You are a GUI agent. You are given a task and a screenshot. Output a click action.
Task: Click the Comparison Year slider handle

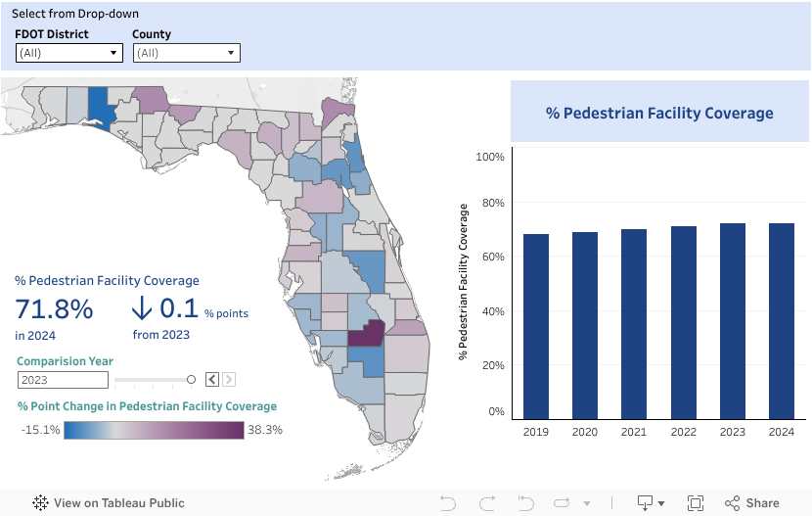pyautogui.click(x=191, y=380)
